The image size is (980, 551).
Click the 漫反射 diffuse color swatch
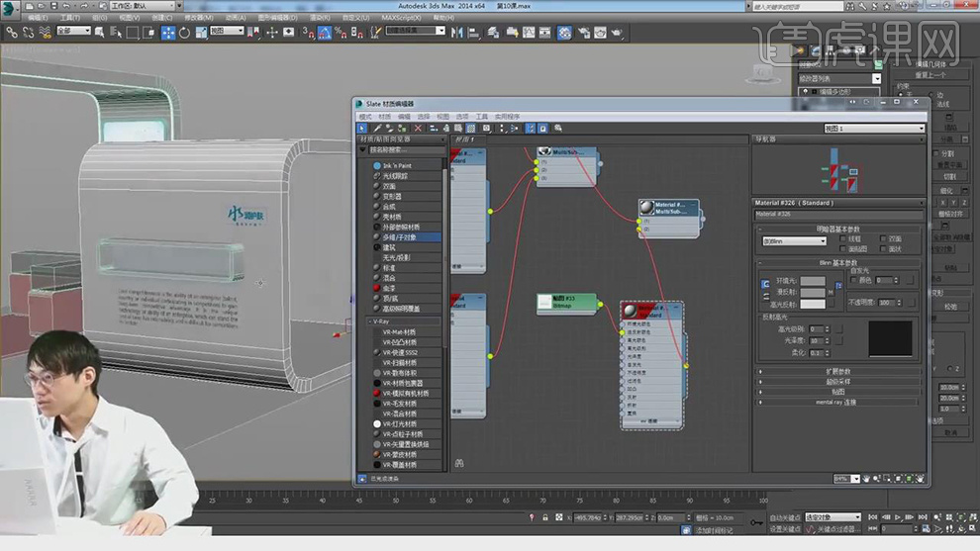click(x=812, y=293)
